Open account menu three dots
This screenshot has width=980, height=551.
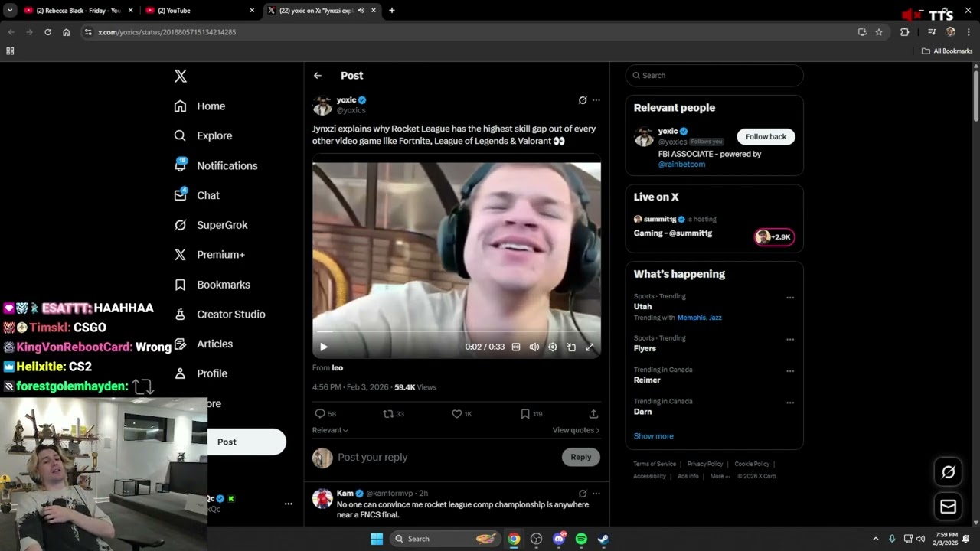tap(289, 504)
